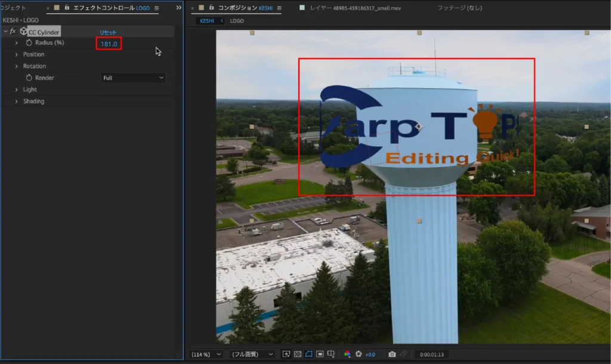Open the show channel RGB menu

click(x=347, y=354)
